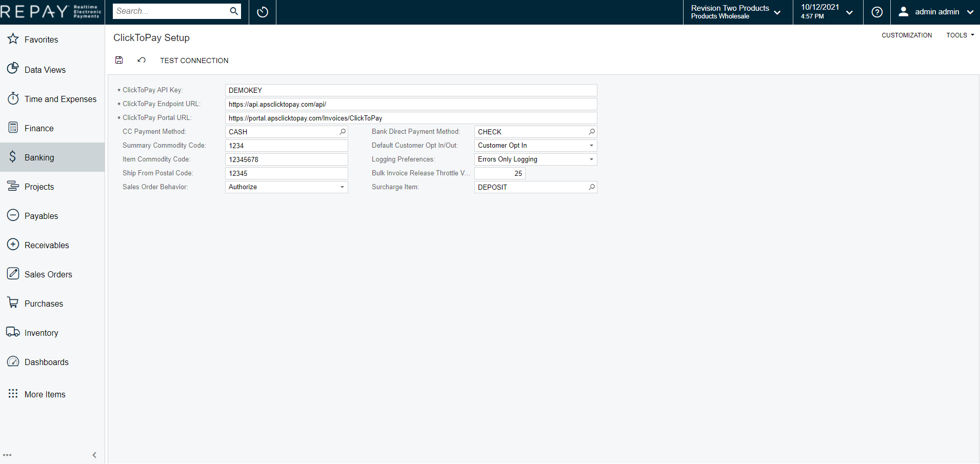
Task: Open the Banking module in the sidebar
Action: tap(39, 157)
